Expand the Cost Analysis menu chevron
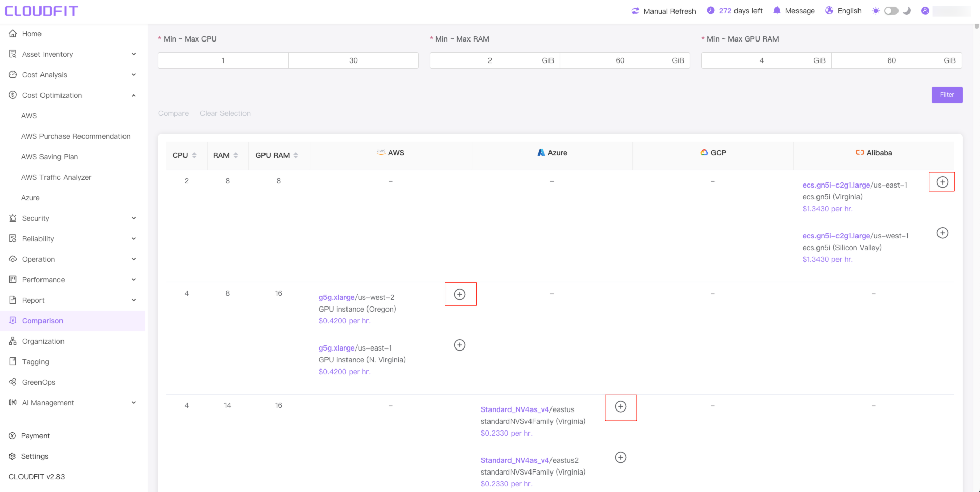 pos(134,74)
